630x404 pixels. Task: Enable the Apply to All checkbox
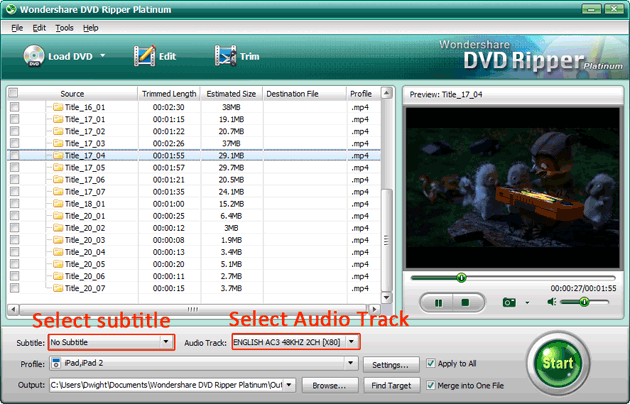tap(432, 364)
